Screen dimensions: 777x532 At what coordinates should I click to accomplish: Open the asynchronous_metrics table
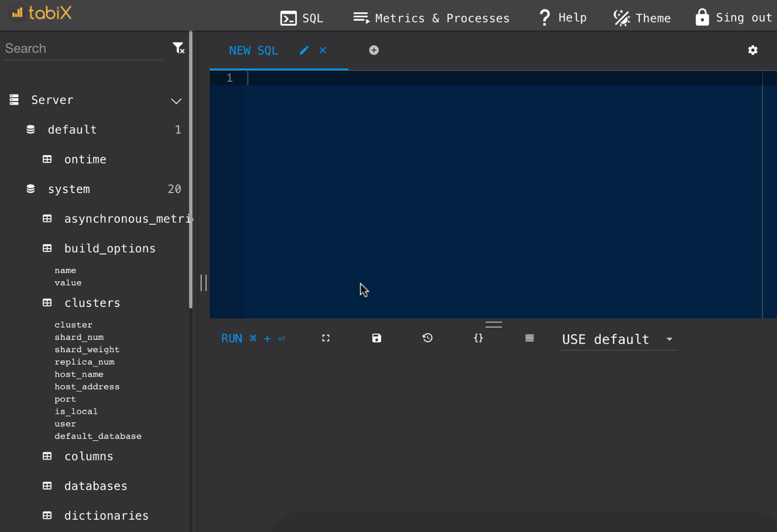(128, 219)
